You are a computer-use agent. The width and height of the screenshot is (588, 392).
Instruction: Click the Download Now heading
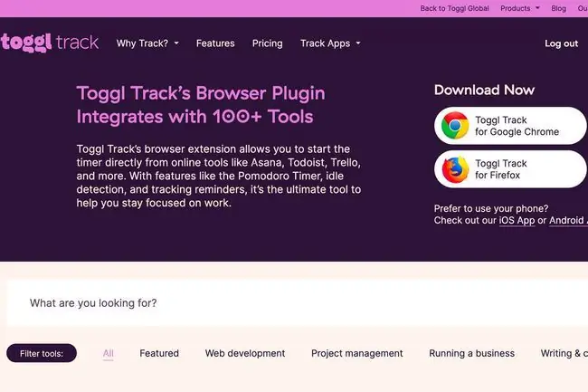[484, 90]
